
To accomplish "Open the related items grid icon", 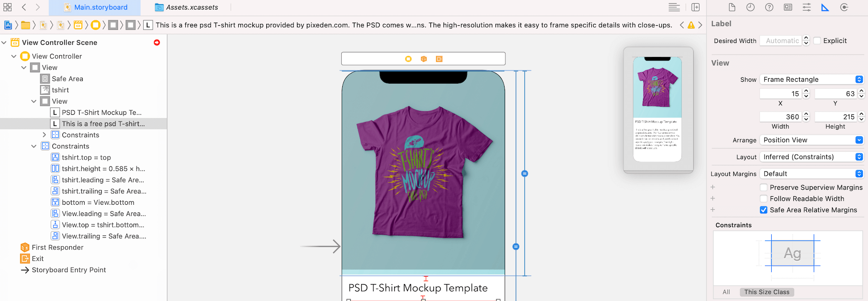I will (8, 7).
